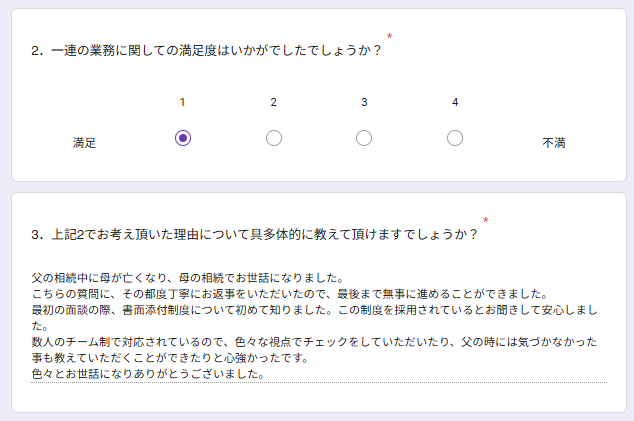Click final line 色々とお世話になり
Screen dimensions: 634x421
click(147, 374)
